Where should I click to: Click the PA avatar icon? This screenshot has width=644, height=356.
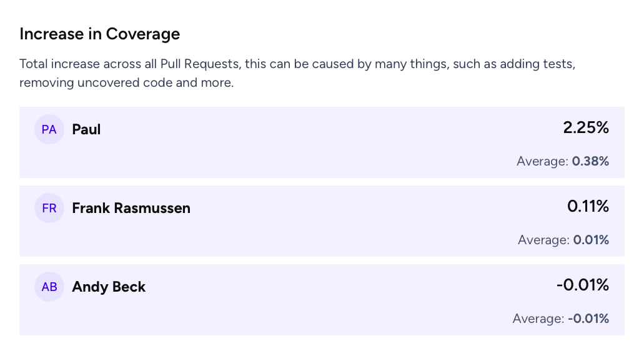click(49, 130)
